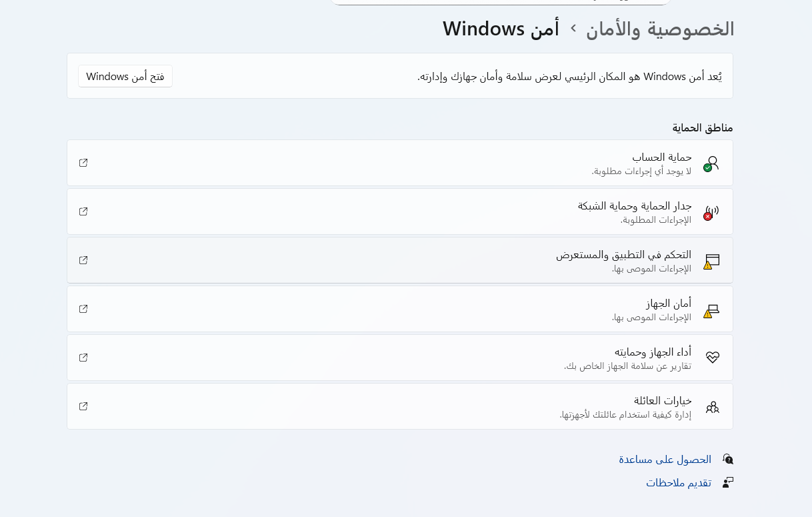
Task: Open external link icon for التحكم في التطبيق والمستعرض
Action: [x=83, y=260]
